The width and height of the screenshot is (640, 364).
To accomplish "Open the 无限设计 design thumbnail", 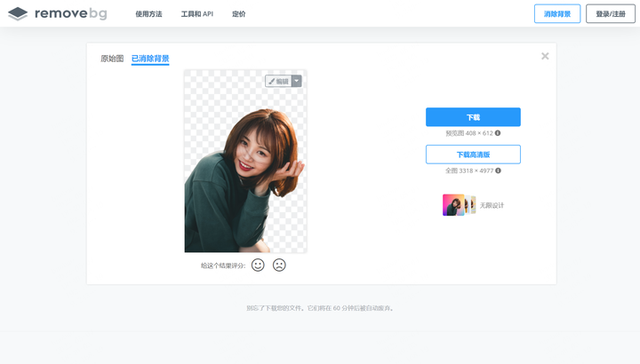I will 459,205.
